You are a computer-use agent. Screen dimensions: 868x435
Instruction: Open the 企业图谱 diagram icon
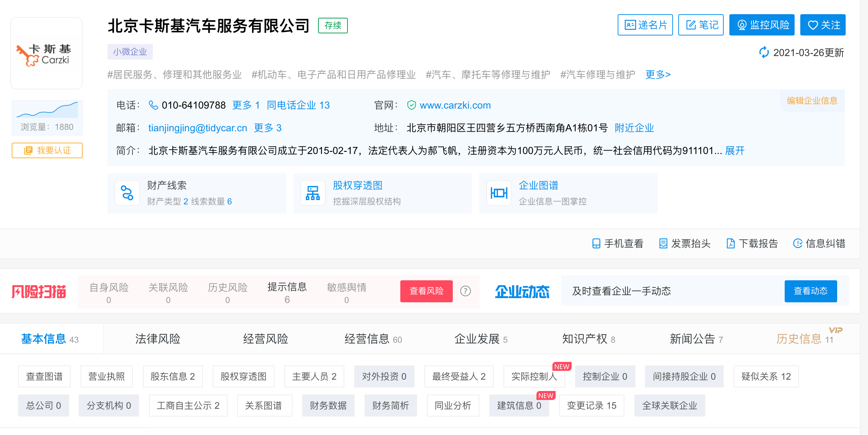point(499,193)
